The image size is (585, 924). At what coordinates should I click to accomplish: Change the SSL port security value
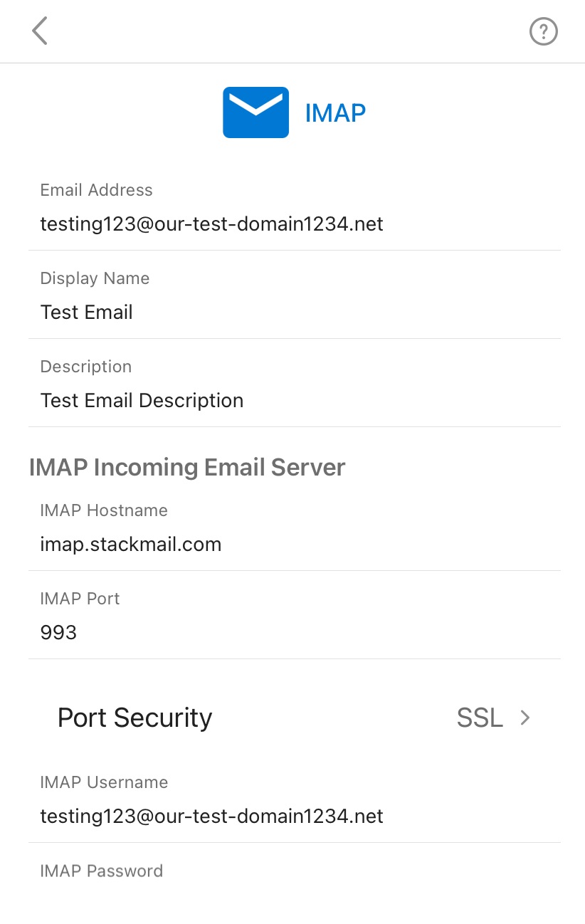point(480,718)
